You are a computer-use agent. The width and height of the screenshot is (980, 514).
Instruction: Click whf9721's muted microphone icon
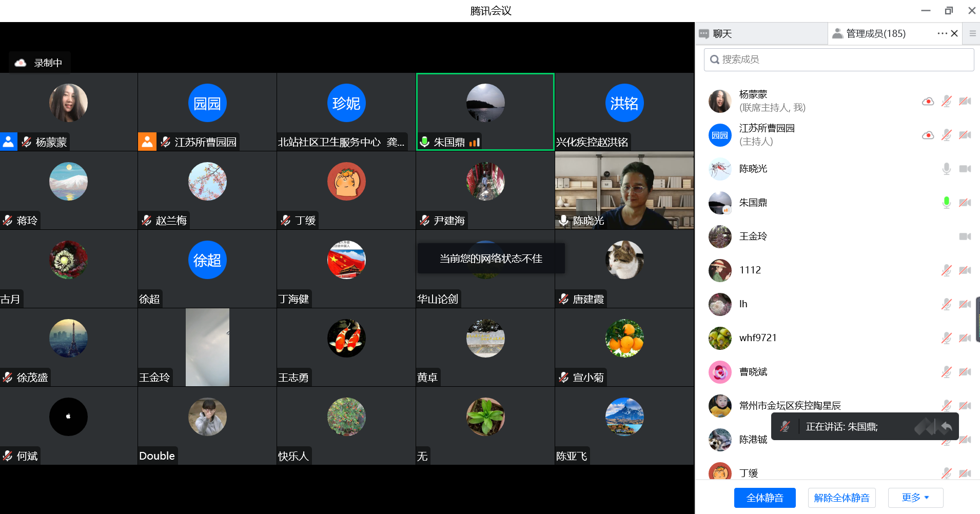pyautogui.click(x=947, y=338)
